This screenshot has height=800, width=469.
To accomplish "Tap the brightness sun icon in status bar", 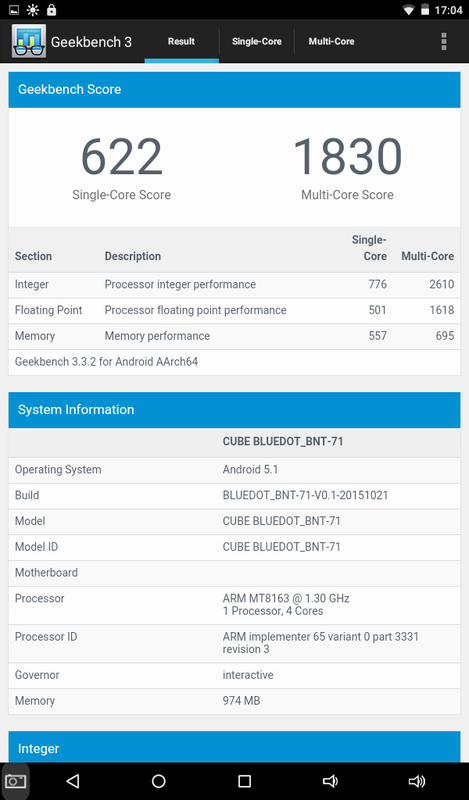I will tap(33, 10).
